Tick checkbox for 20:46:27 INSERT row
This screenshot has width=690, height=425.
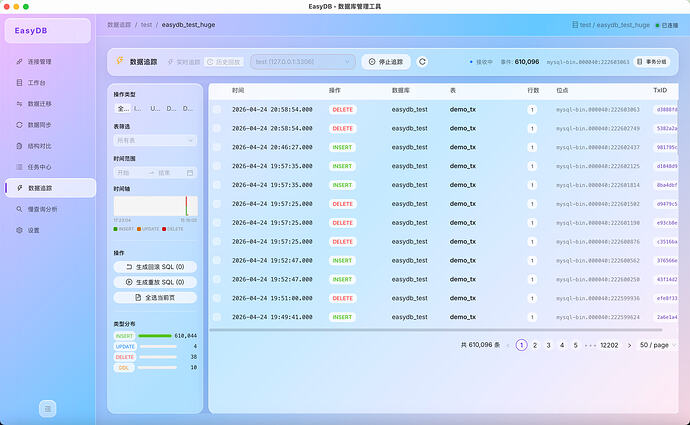217,147
